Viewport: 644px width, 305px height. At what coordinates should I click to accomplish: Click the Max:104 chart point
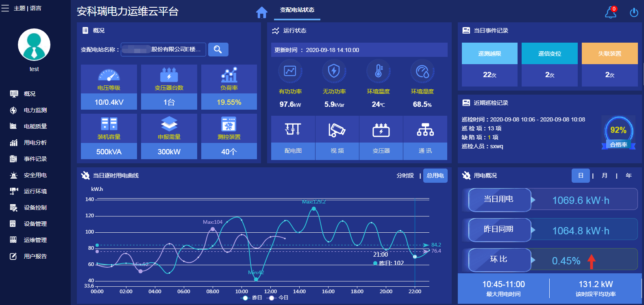pos(213,229)
